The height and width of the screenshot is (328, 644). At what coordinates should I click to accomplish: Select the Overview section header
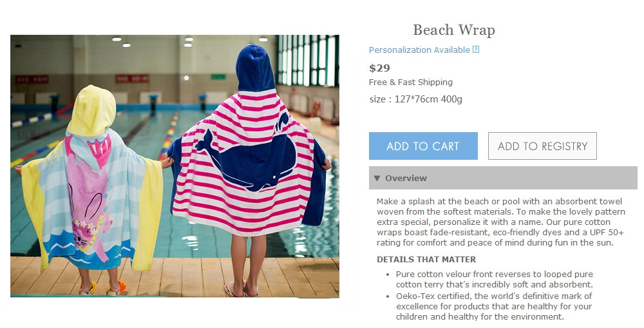point(503,178)
